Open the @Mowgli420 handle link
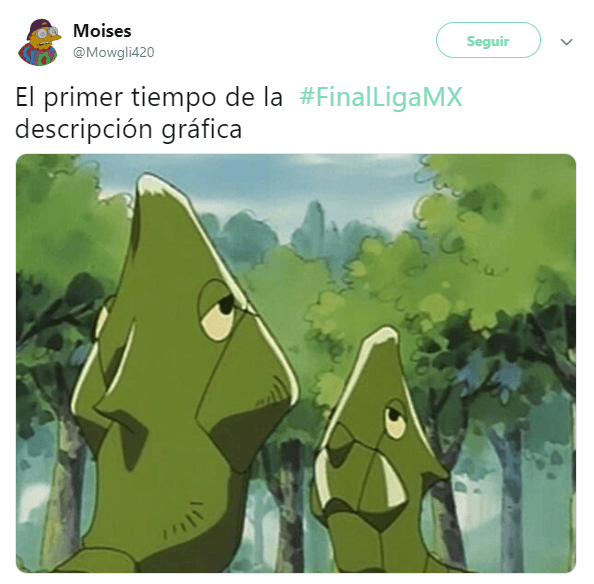The width and height of the screenshot is (594, 584). (114, 52)
